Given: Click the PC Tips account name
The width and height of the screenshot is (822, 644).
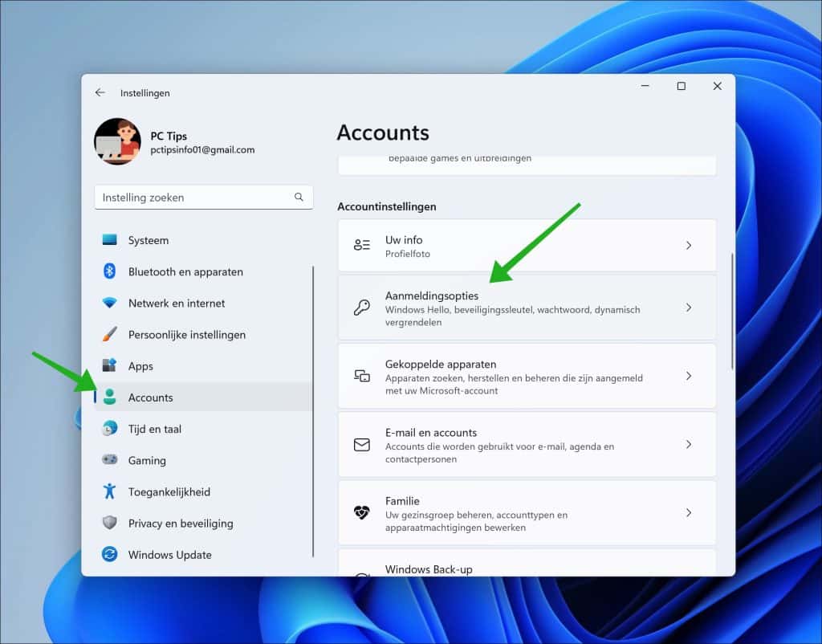Looking at the screenshot, I should [169, 136].
